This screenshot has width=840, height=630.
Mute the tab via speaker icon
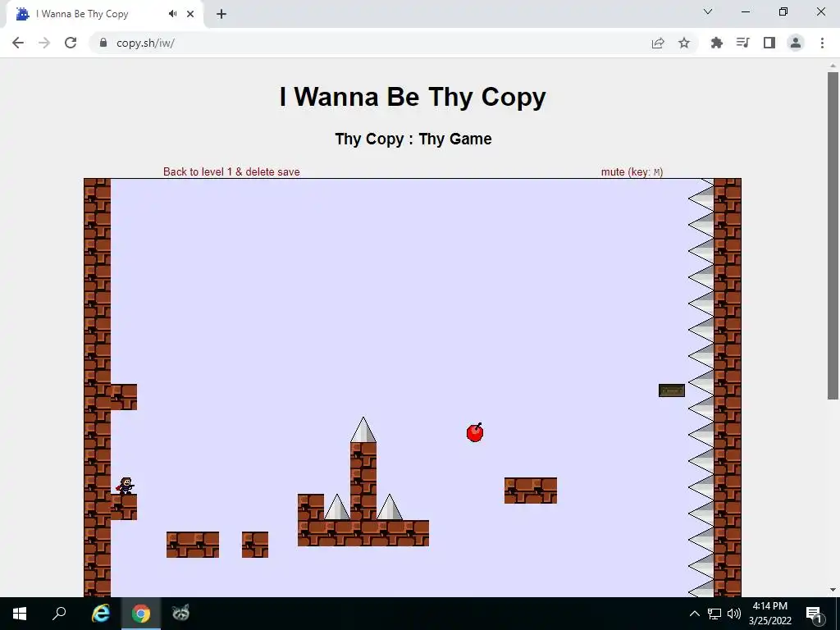pyautogui.click(x=172, y=14)
